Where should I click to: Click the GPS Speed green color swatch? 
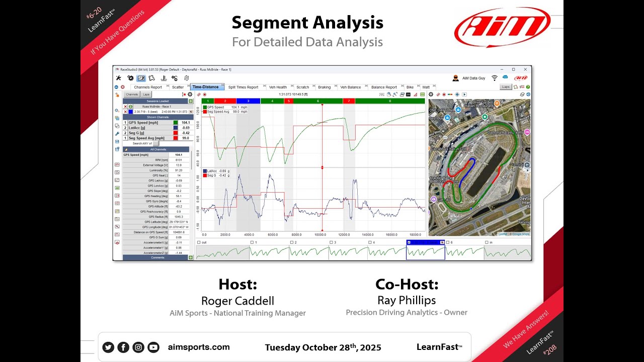tap(176, 123)
